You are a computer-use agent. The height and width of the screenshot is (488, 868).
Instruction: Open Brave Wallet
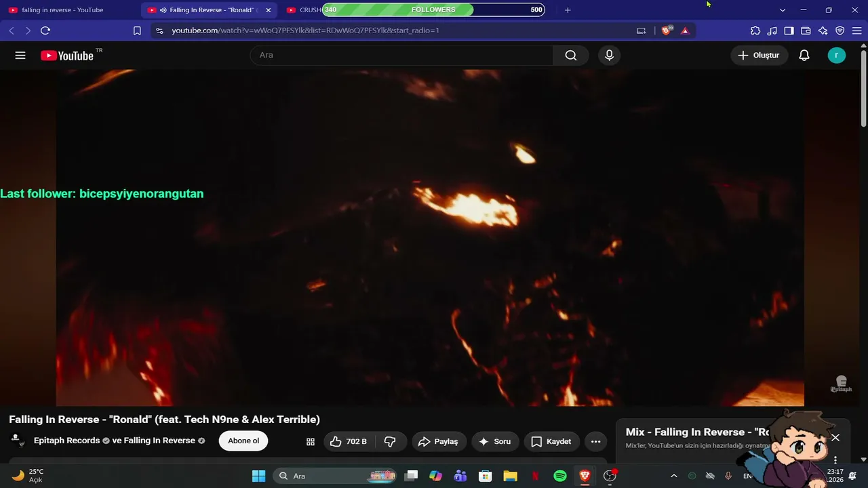806,30
